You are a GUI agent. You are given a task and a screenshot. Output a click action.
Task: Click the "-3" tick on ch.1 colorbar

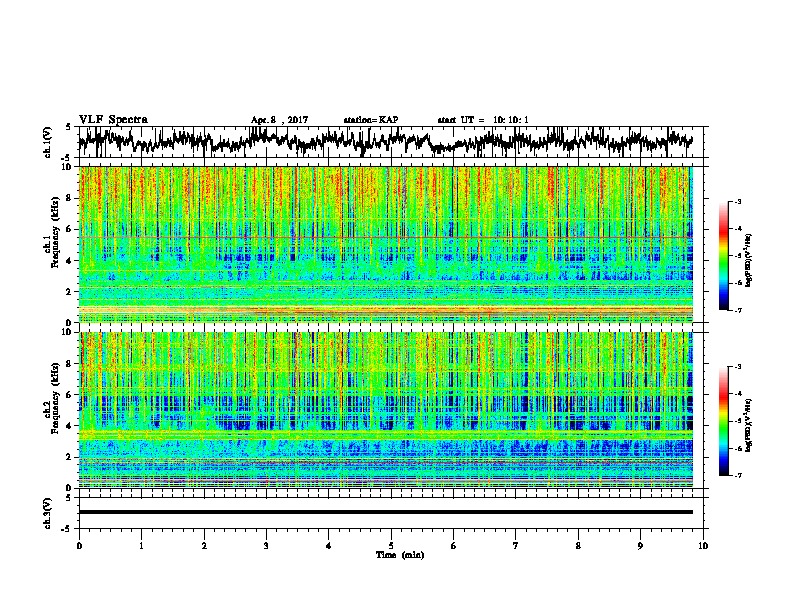[738, 202]
